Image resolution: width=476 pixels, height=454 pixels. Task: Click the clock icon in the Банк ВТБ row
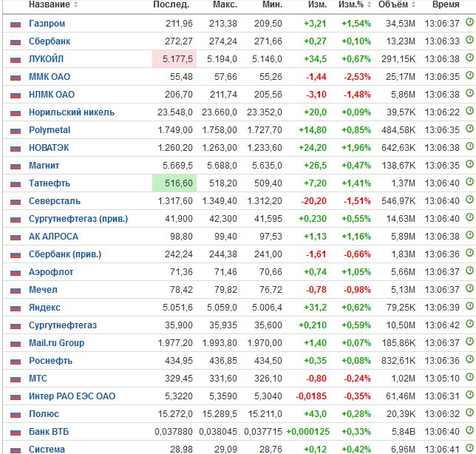pyautogui.click(x=469, y=430)
